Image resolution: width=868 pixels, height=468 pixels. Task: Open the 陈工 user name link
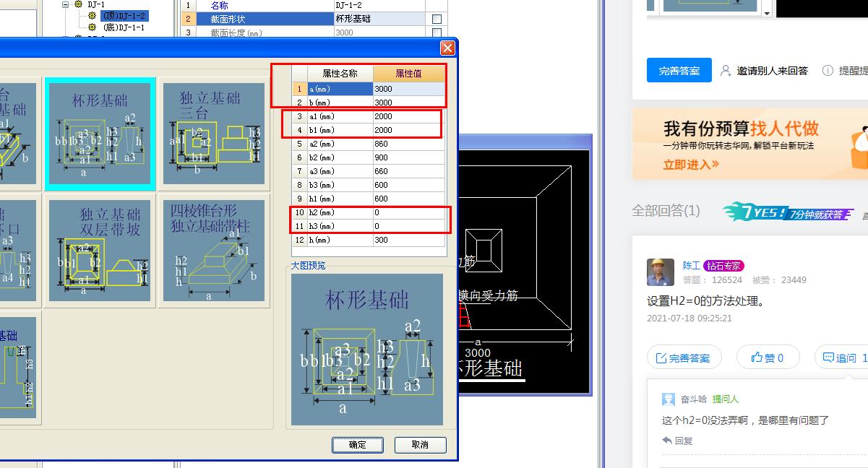[x=692, y=266]
